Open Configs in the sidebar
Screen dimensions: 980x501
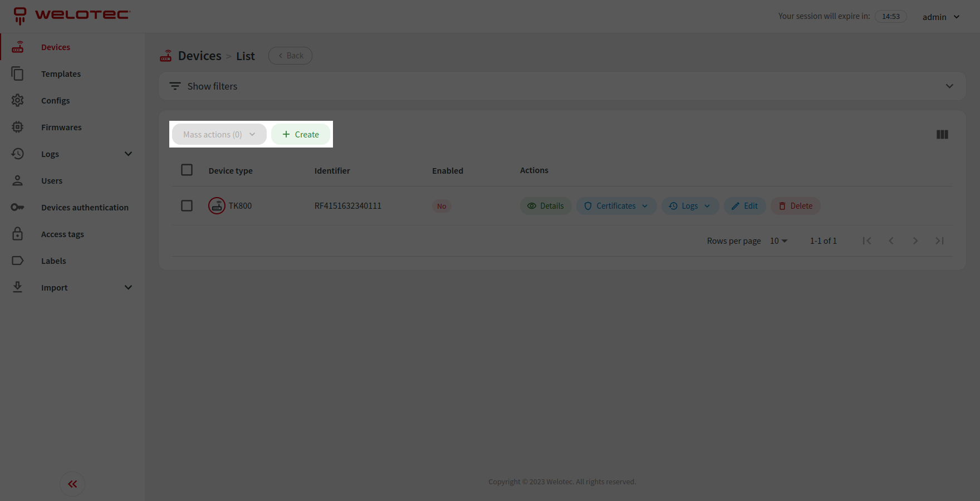pyautogui.click(x=55, y=101)
